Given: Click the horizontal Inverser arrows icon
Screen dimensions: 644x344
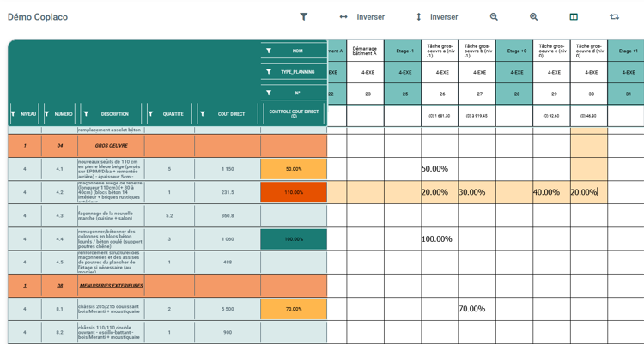Looking at the screenshot, I should [343, 17].
